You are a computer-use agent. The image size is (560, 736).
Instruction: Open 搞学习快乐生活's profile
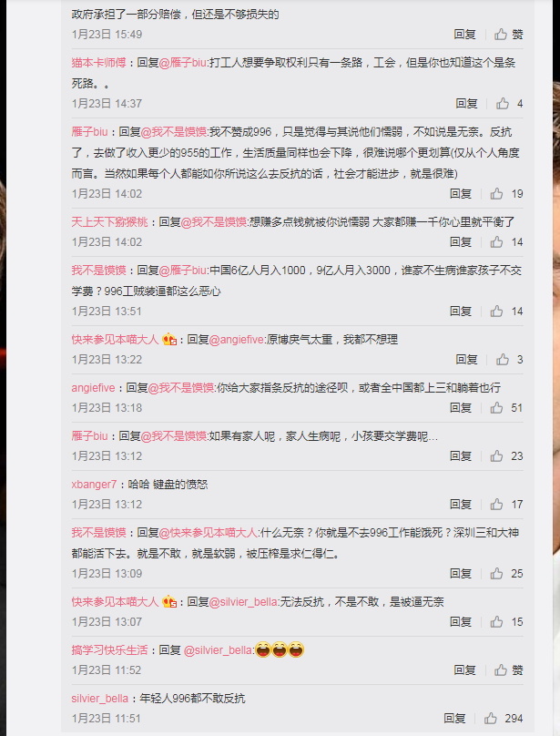click(109, 650)
